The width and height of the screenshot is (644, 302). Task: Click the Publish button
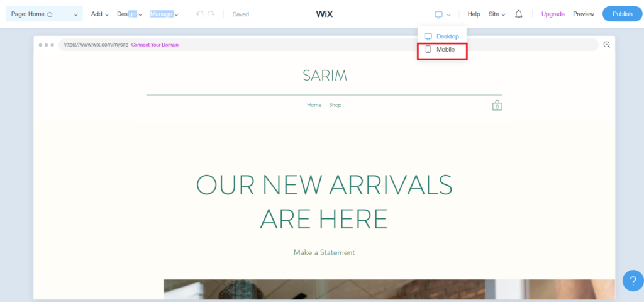point(623,14)
